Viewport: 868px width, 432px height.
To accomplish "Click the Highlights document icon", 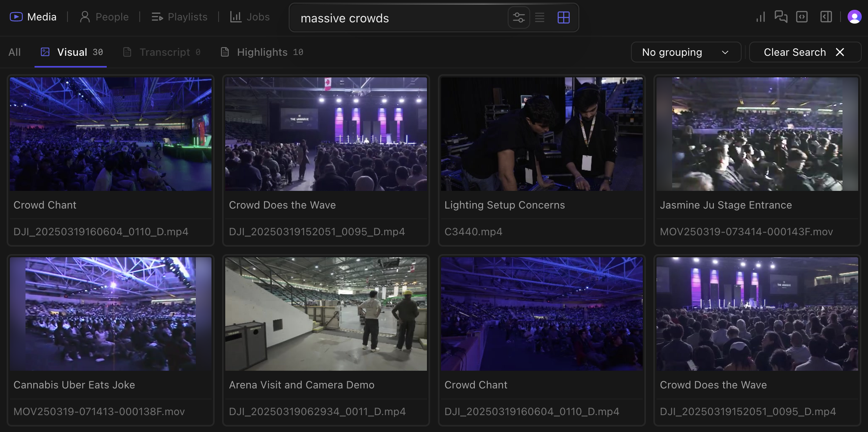I will [225, 52].
